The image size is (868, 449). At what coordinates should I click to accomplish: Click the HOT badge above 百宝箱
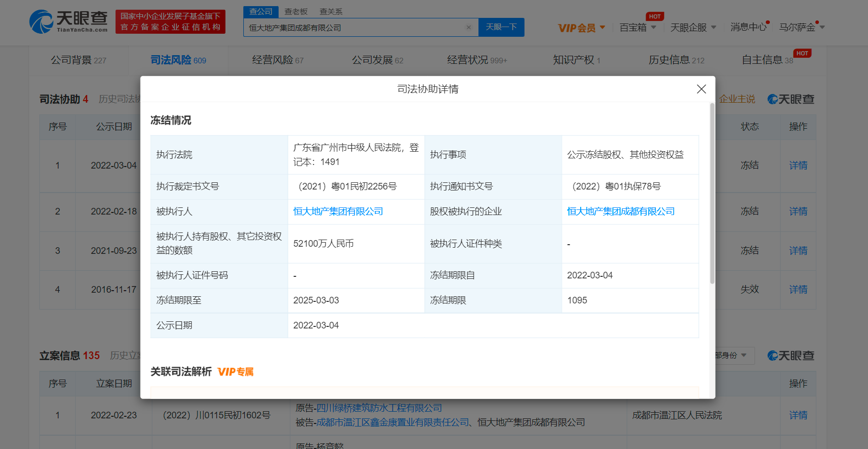click(655, 16)
